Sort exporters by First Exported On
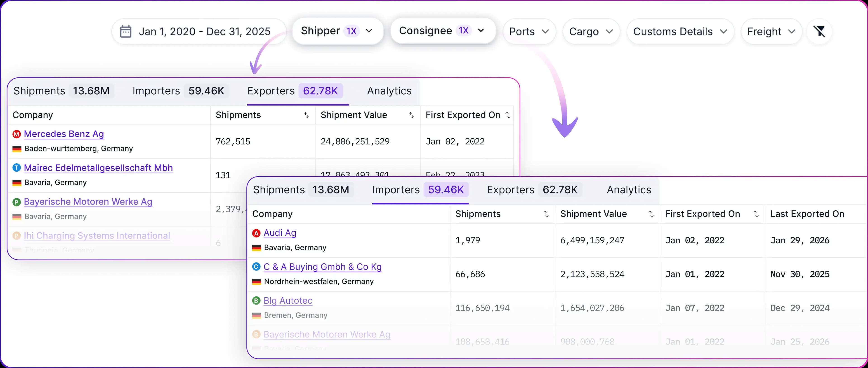This screenshot has height=368, width=868. click(x=508, y=115)
